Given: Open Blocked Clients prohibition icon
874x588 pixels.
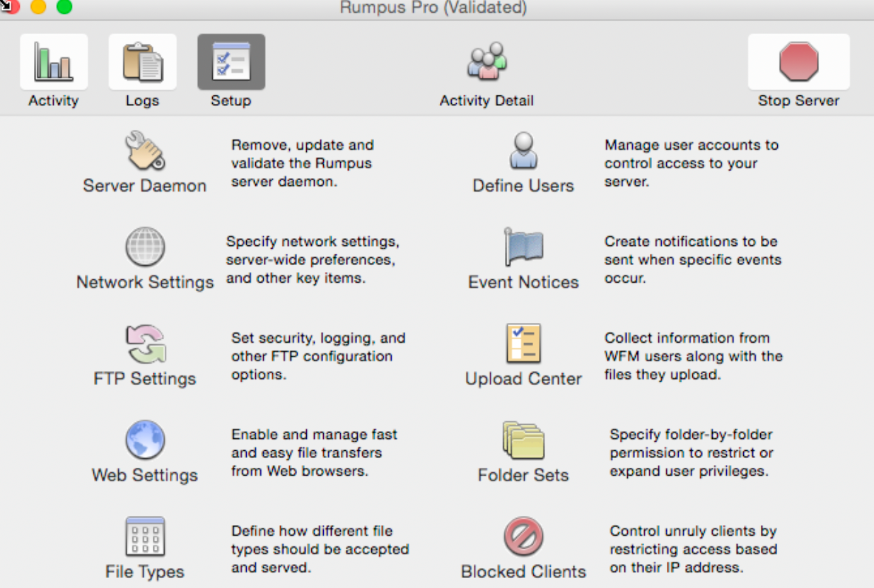Looking at the screenshot, I should [x=523, y=536].
